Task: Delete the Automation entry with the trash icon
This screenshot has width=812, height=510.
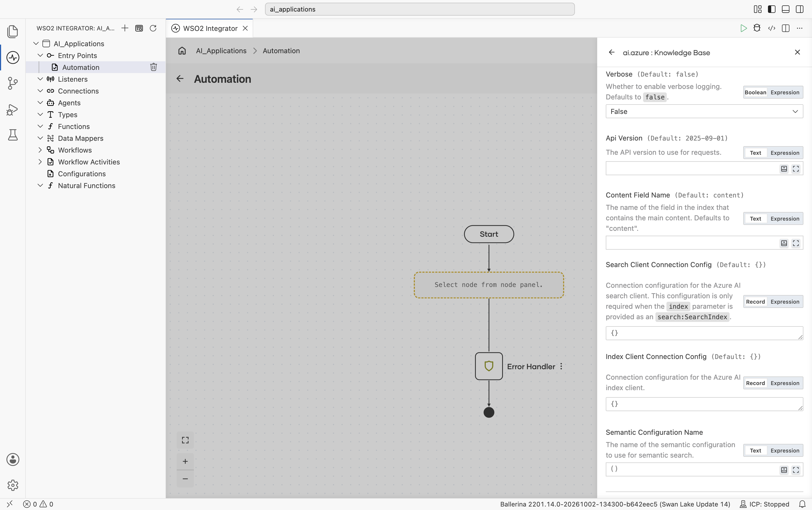Action: click(x=154, y=67)
